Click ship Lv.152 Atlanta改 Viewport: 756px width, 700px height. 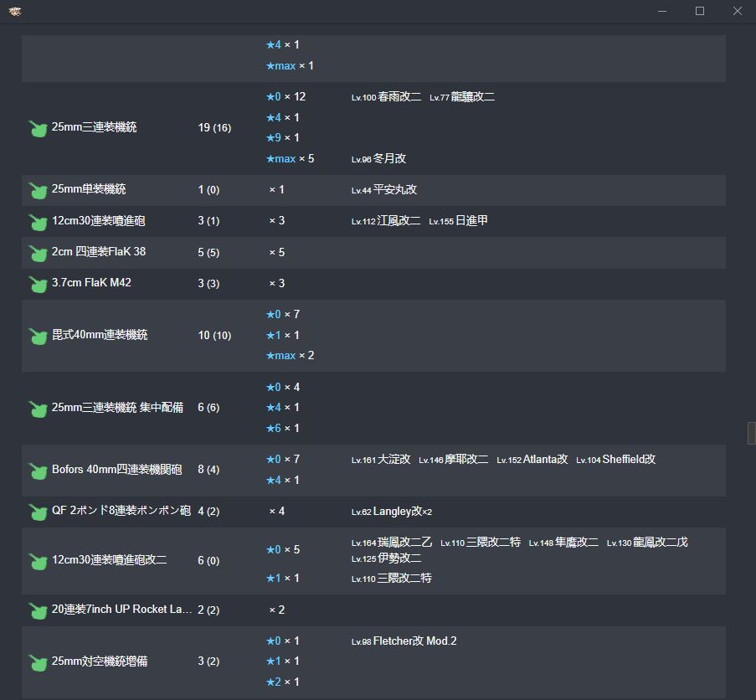pos(532,460)
